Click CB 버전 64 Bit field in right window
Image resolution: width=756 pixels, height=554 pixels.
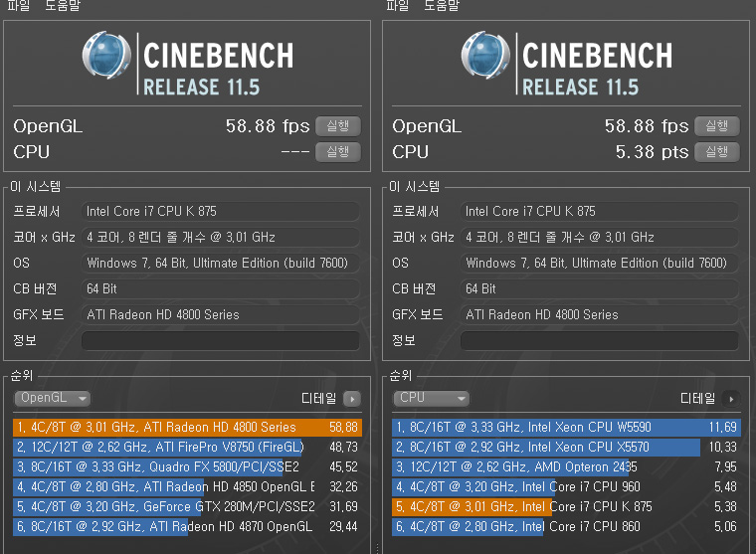(x=600, y=288)
